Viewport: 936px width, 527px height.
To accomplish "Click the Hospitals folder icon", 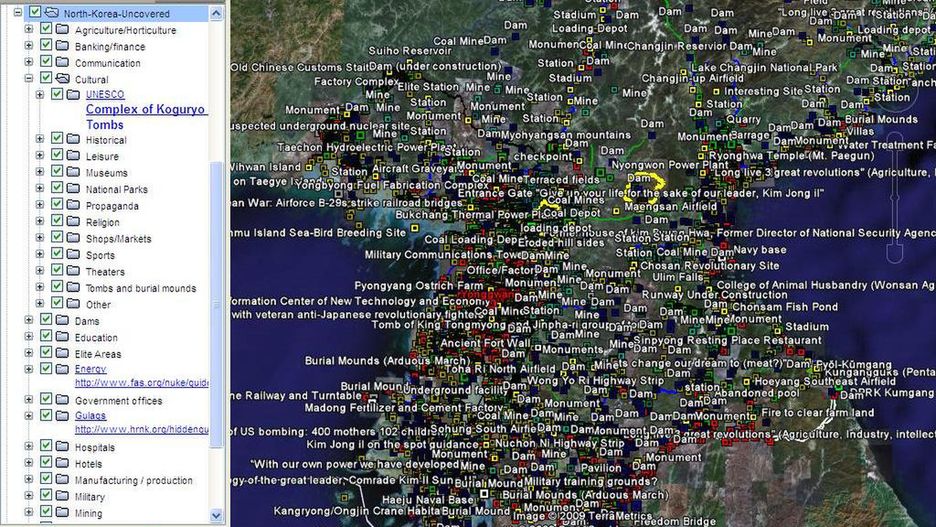I will pyautogui.click(x=62, y=447).
